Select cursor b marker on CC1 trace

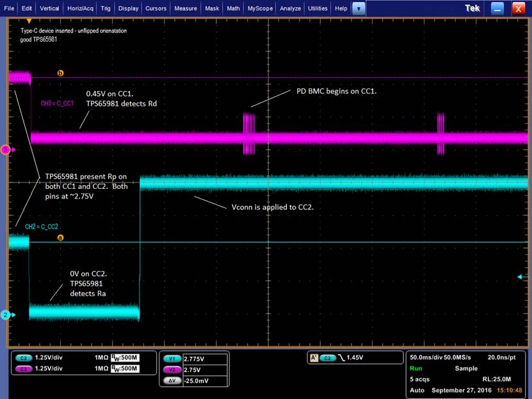coord(60,73)
